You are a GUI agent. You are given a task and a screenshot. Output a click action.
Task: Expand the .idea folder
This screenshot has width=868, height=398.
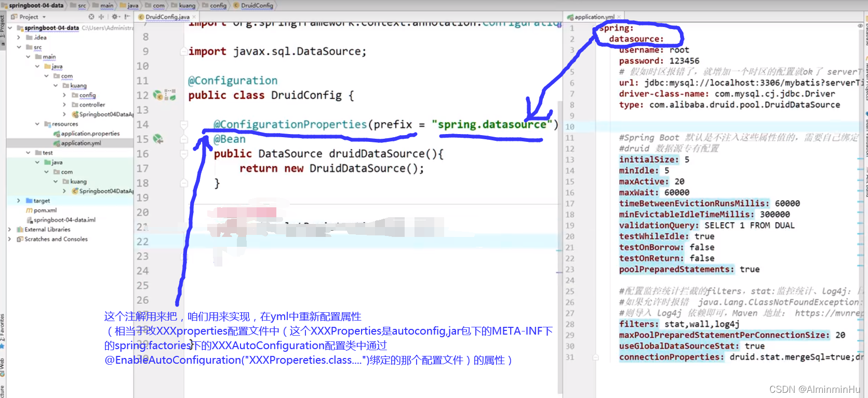coord(19,37)
